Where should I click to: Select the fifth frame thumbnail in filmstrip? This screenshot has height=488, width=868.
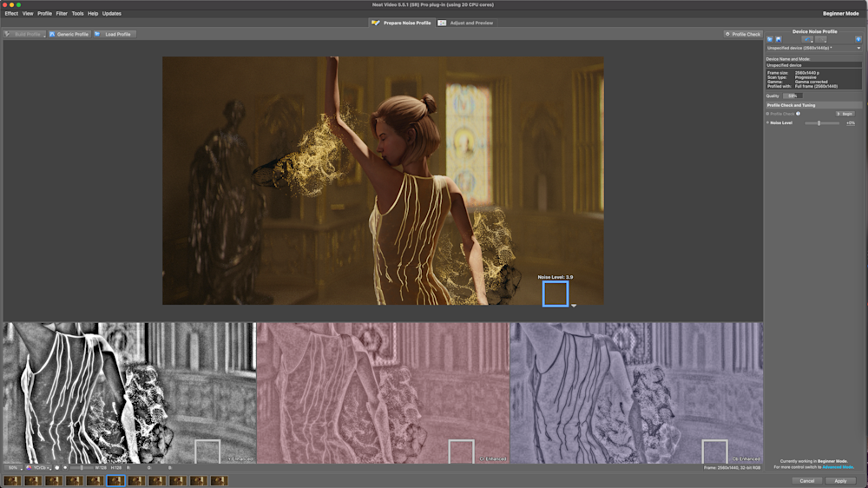click(x=95, y=480)
